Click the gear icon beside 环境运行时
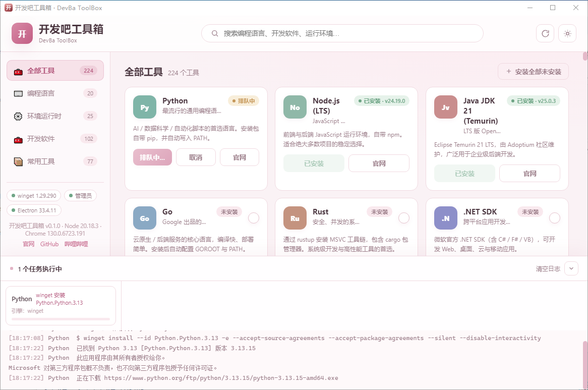 pos(18,116)
